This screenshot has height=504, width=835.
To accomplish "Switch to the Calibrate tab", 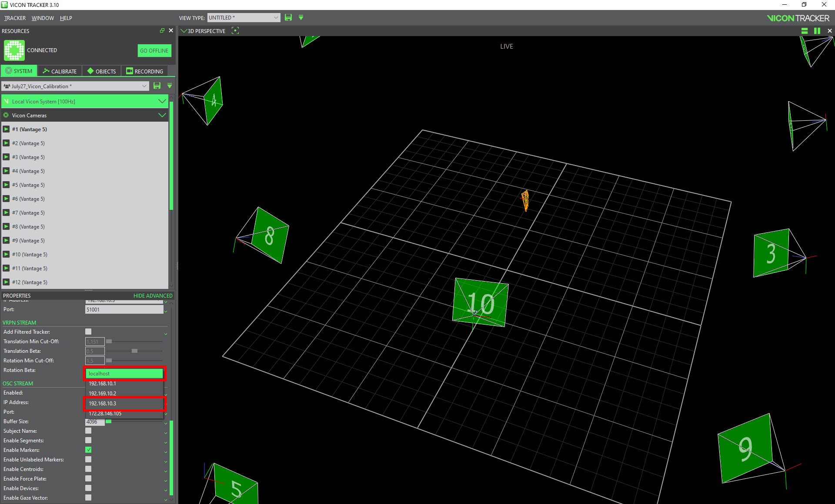I will pyautogui.click(x=60, y=71).
